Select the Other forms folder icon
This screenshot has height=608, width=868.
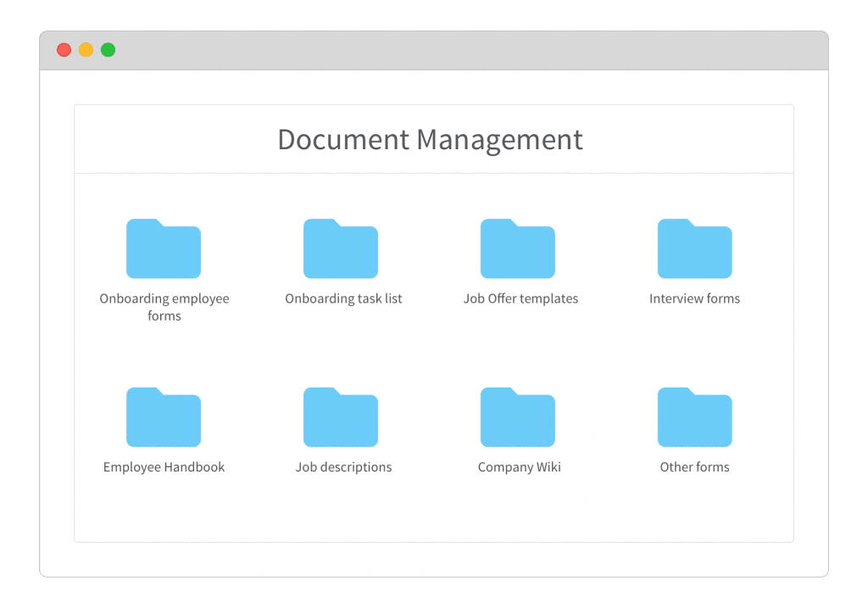tap(695, 417)
